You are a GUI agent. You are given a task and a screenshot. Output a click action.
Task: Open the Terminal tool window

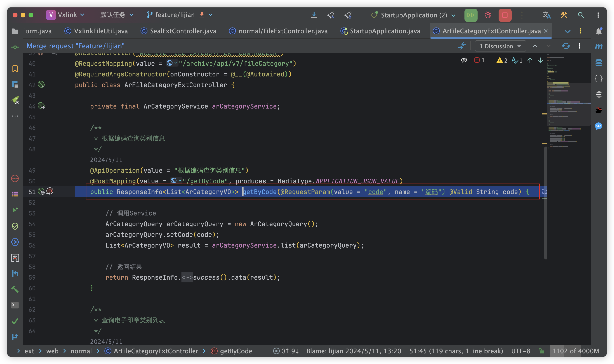(x=15, y=305)
